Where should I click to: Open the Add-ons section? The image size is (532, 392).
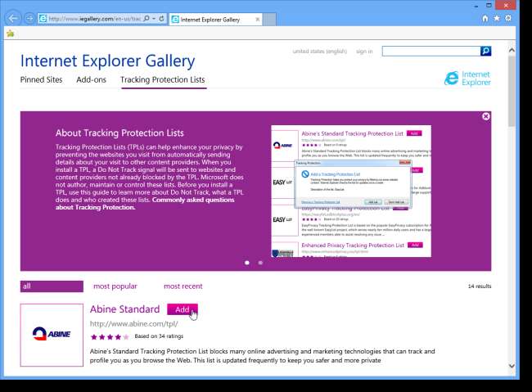92,79
